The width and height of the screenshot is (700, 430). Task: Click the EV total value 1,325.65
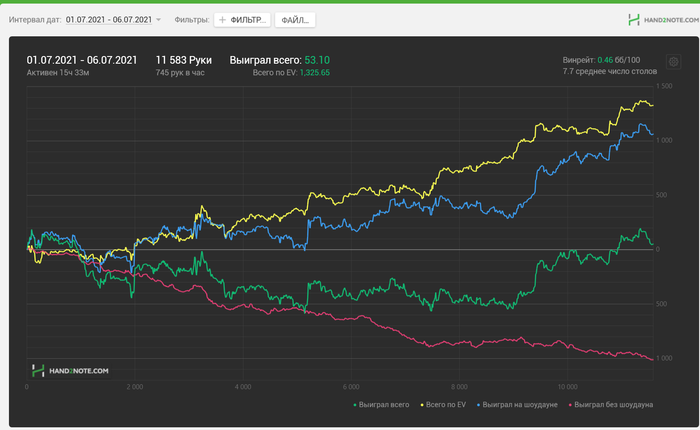[x=315, y=73]
